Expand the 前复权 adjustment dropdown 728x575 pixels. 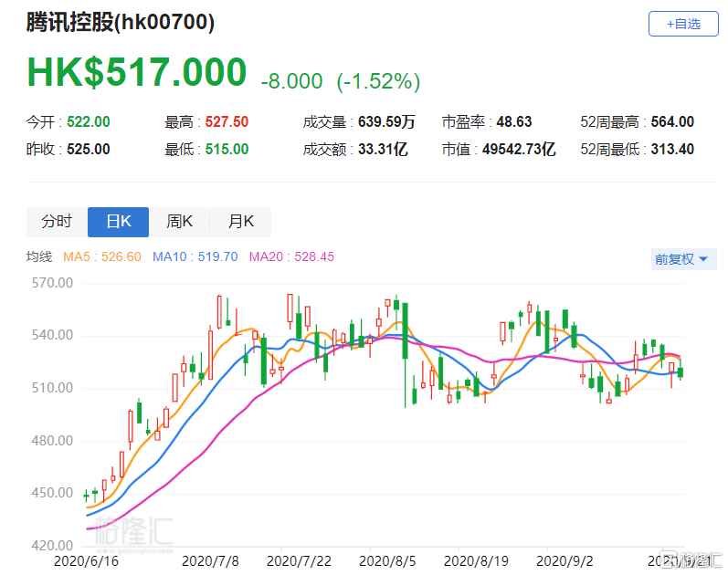(681, 259)
